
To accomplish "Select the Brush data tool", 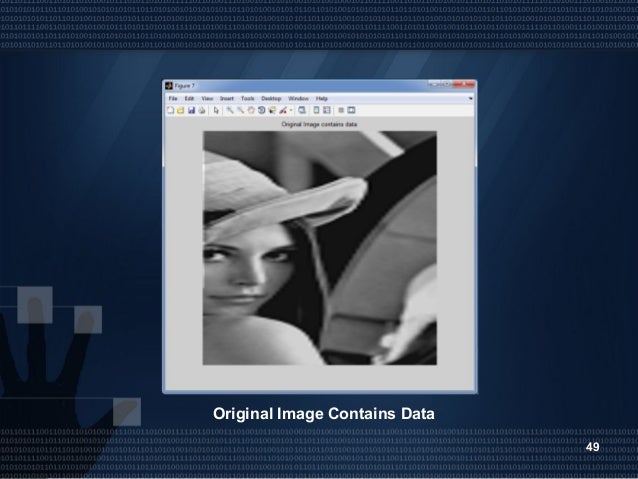I will pos(283,110).
